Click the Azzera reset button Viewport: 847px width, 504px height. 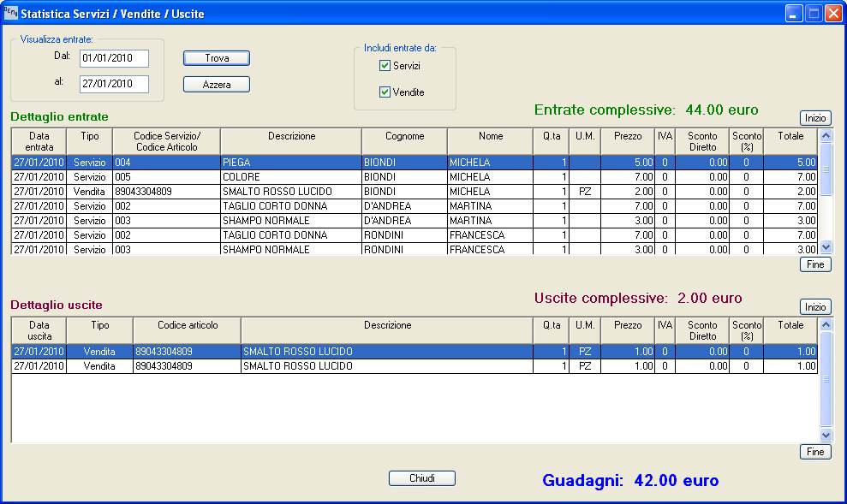point(217,85)
